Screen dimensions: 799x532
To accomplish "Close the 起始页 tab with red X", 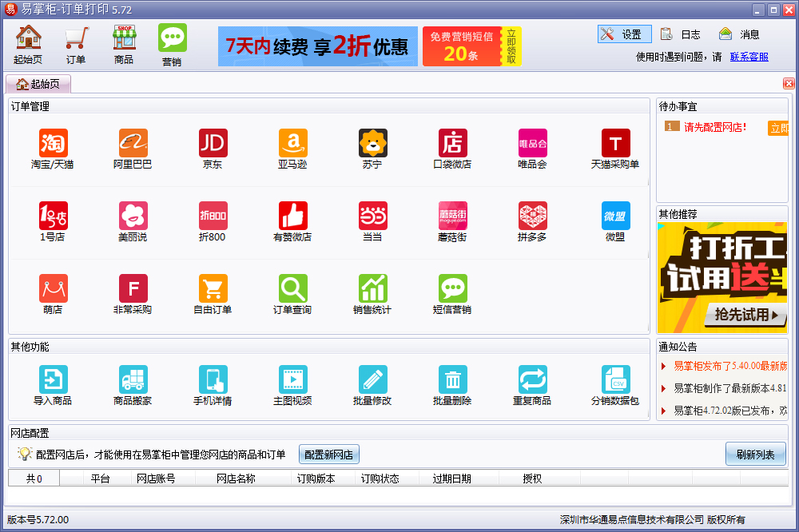I will pos(789,84).
